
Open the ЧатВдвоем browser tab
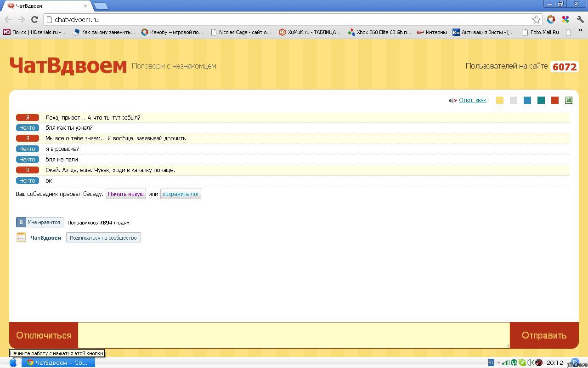point(46,6)
